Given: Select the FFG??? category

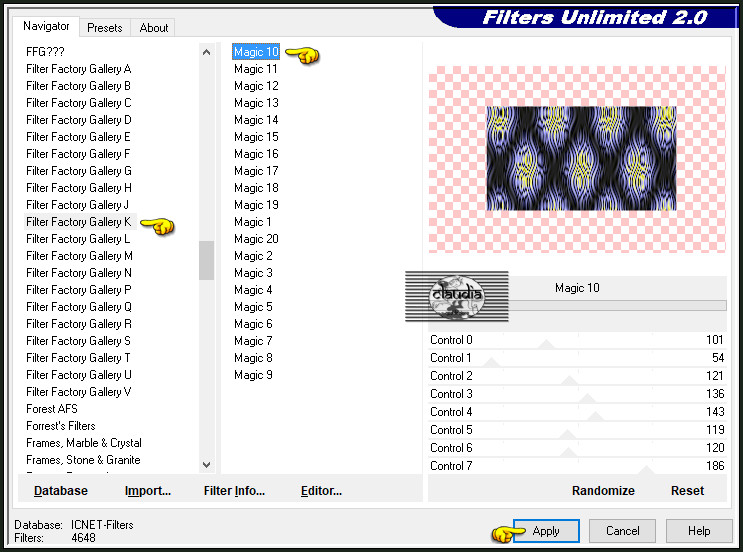Looking at the screenshot, I should click(45, 52).
